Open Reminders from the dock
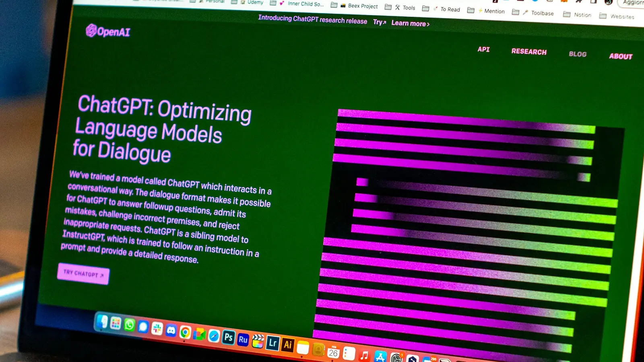Viewport: 644px width, 362px height. [349, 354]
